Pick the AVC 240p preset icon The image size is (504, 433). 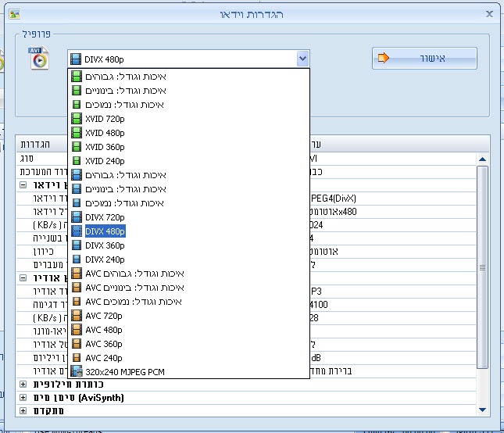click(76, 358)
